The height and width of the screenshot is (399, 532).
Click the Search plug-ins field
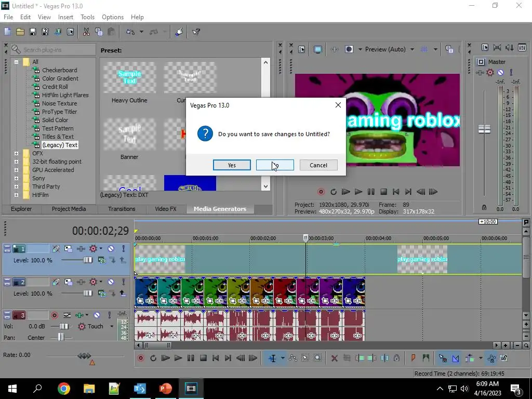[x=54, y=50]
